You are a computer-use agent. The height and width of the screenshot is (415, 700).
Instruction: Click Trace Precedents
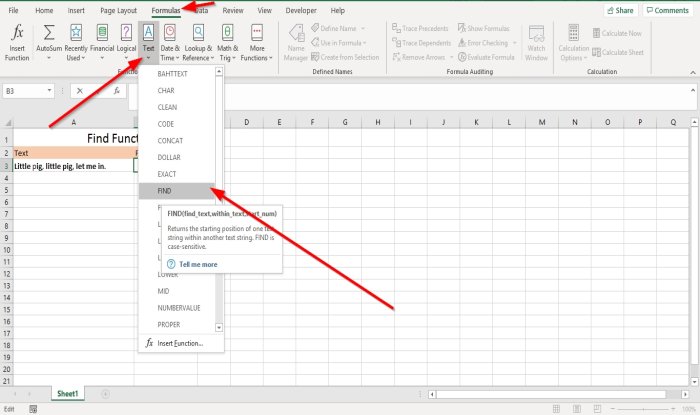[x=420, y=28]
